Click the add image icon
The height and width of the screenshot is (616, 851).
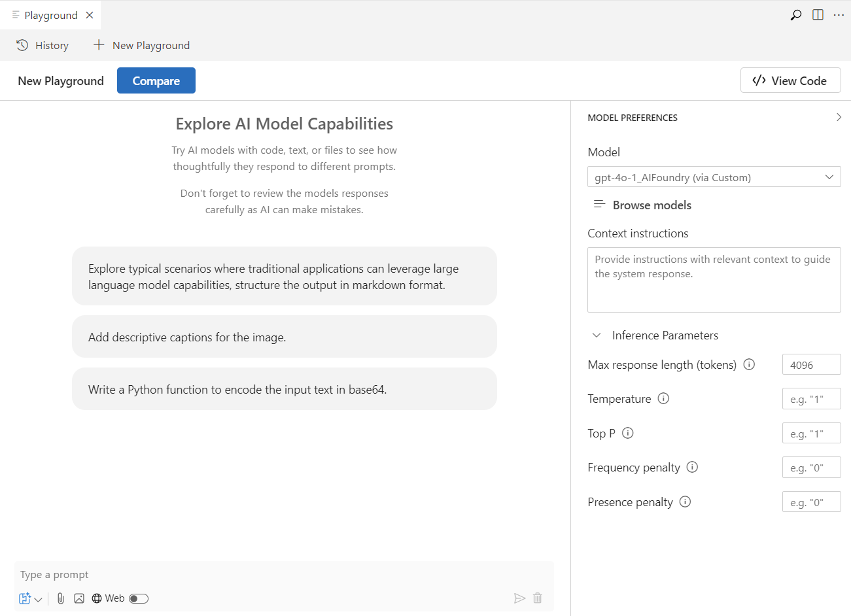(x=79, y=598)
